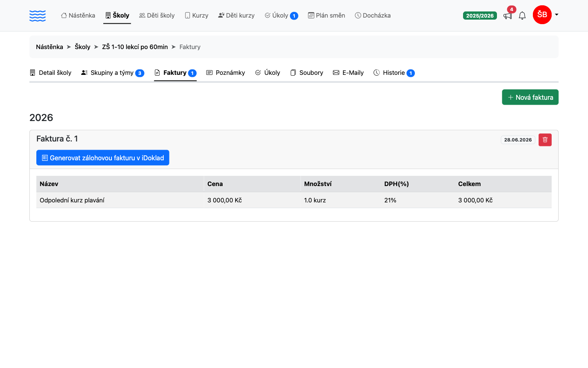588x368 pixels.
Task: Click the Celkem value 3 000,00 Kč
Action: pos(475,200)
